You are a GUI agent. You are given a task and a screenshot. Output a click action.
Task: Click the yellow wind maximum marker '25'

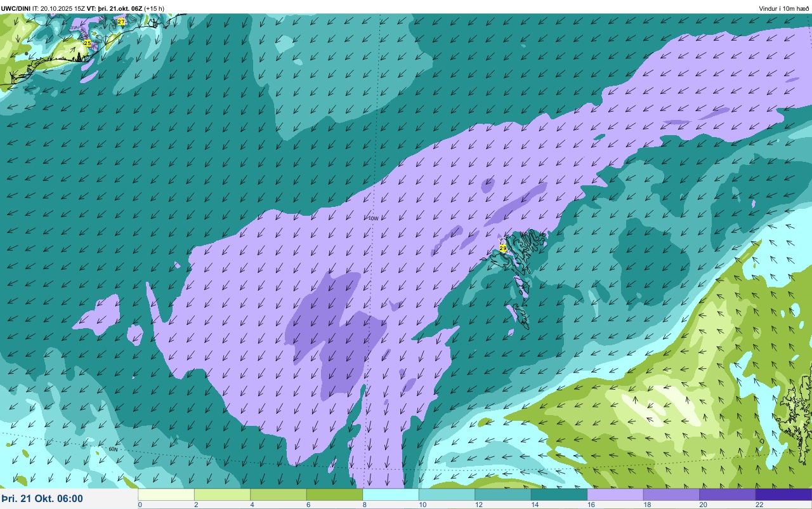[x=88, y=43]
